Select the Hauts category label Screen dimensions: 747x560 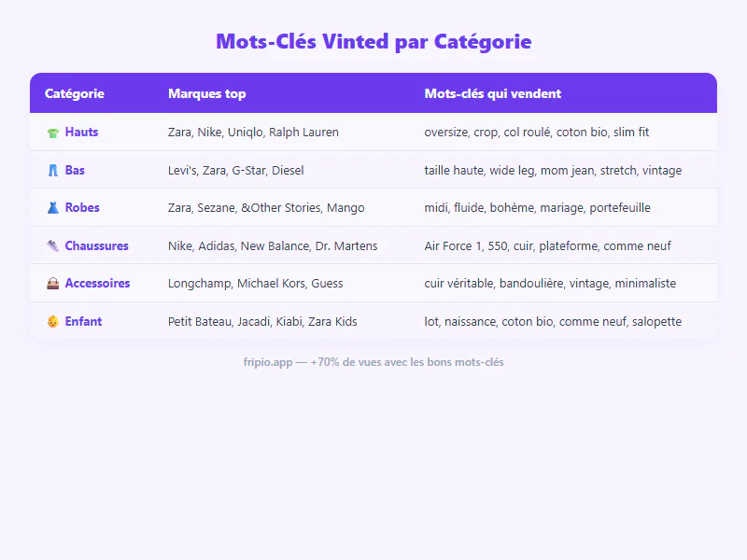pos(81,132)
